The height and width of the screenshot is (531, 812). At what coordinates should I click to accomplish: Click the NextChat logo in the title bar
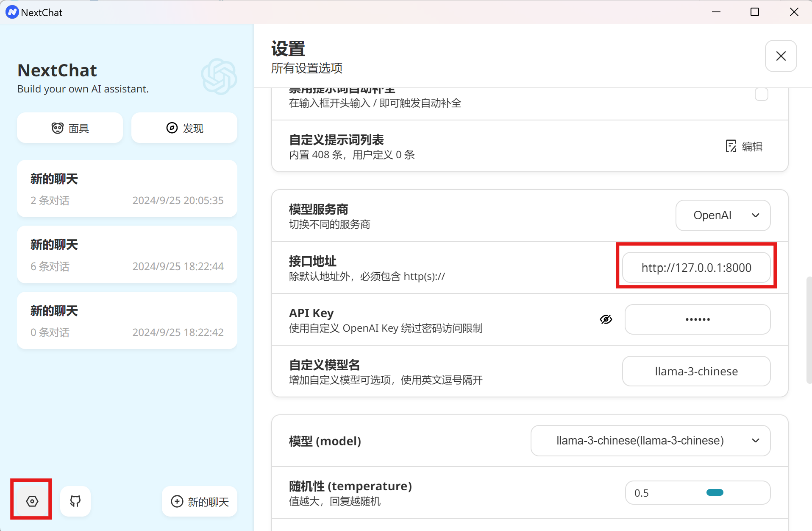pos(12,12)
